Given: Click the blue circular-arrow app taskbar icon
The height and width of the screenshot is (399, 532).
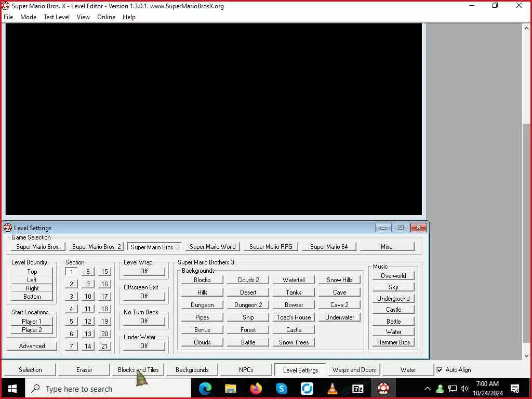Looking at the screenshot, I should tap(307, 389).
